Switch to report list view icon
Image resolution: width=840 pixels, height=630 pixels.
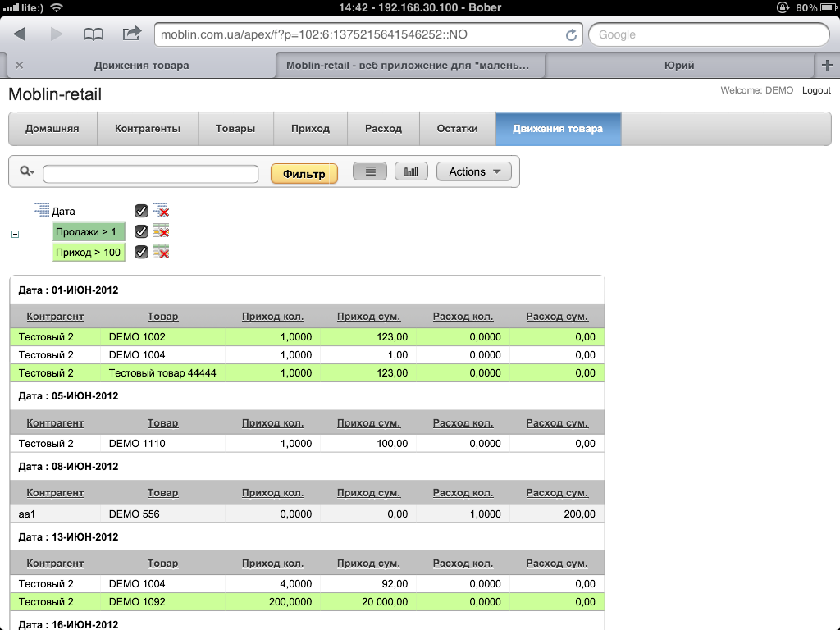[370, 171]
